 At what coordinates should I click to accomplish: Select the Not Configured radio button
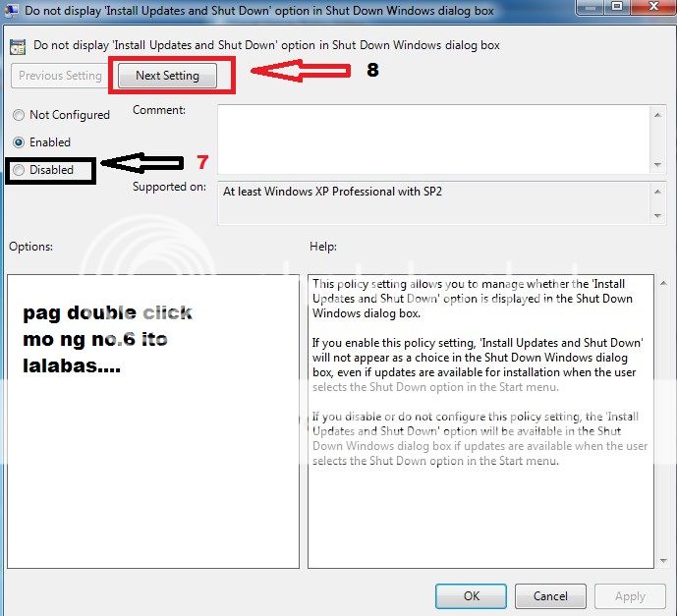[19, 115]
